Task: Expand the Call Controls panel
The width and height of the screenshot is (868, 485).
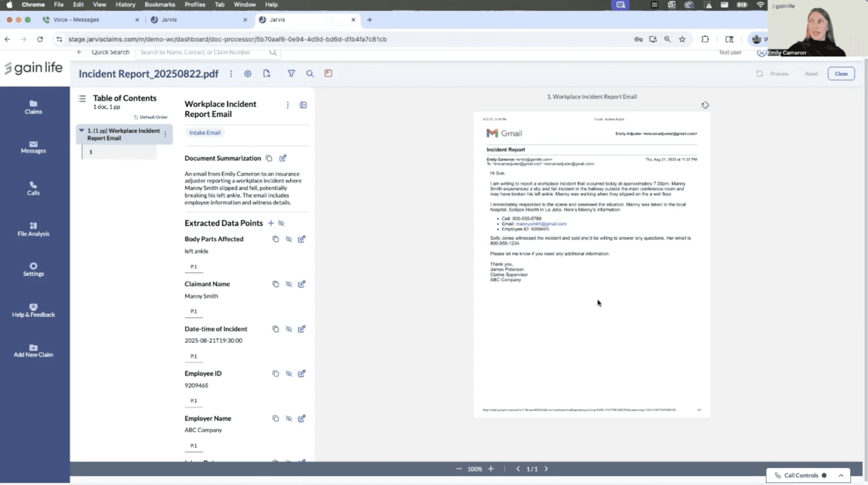Action: click(x=840, y=475)
